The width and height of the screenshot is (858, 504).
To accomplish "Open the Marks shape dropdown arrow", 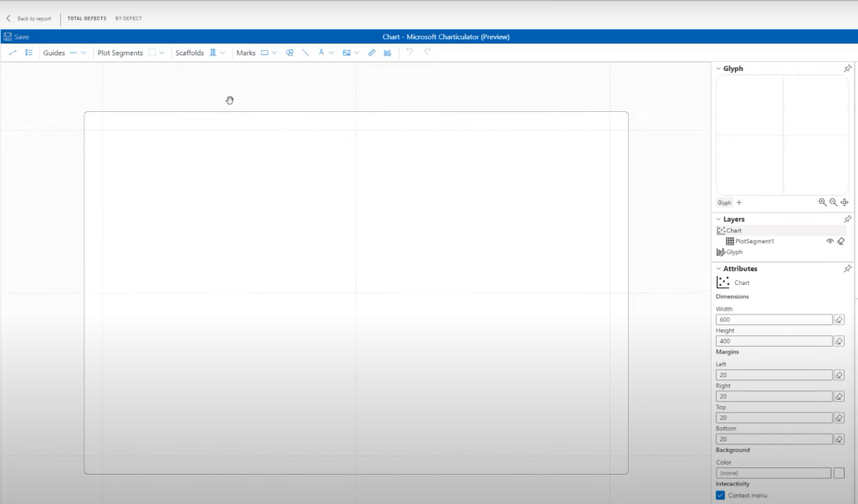I will (274, 53).
